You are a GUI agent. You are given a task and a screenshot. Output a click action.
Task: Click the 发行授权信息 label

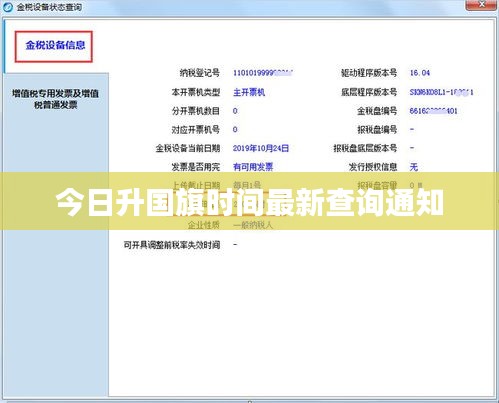373,167
